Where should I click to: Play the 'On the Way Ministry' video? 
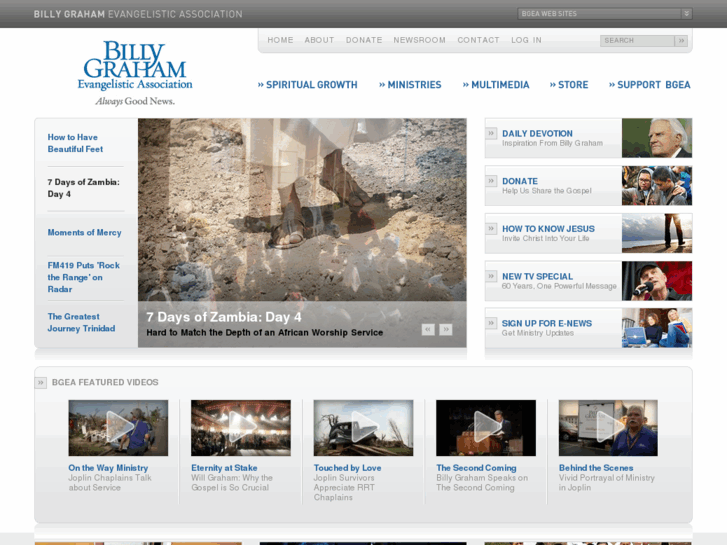[118, 428]
